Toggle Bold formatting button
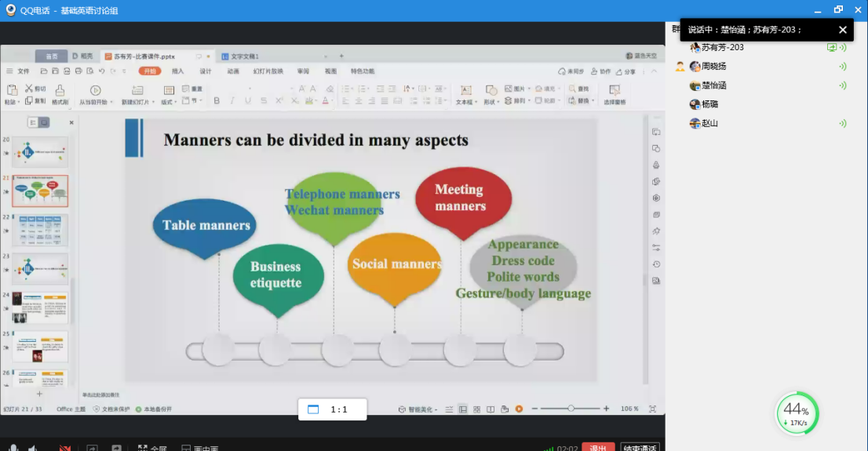Viewport: 868px width, 451px height. click(x=217, y=101)
